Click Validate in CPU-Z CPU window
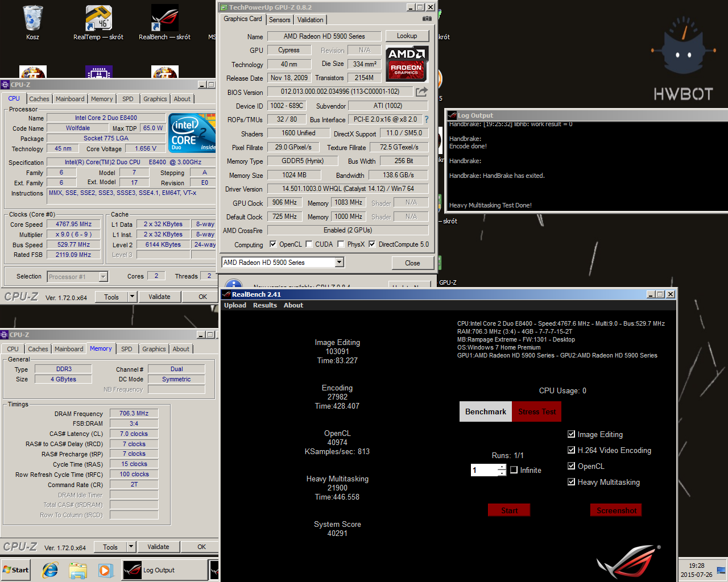The width and height of the screenshot is (728, 582). tap(159, 297)
